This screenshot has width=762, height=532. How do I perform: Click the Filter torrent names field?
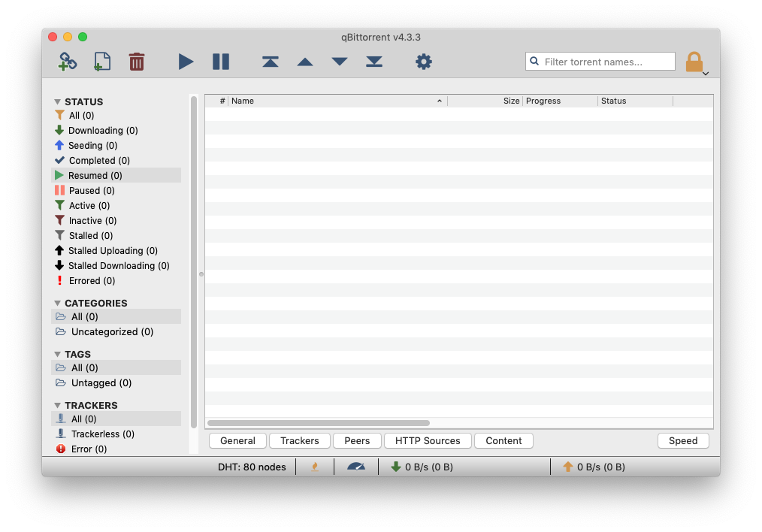[600, 61]
